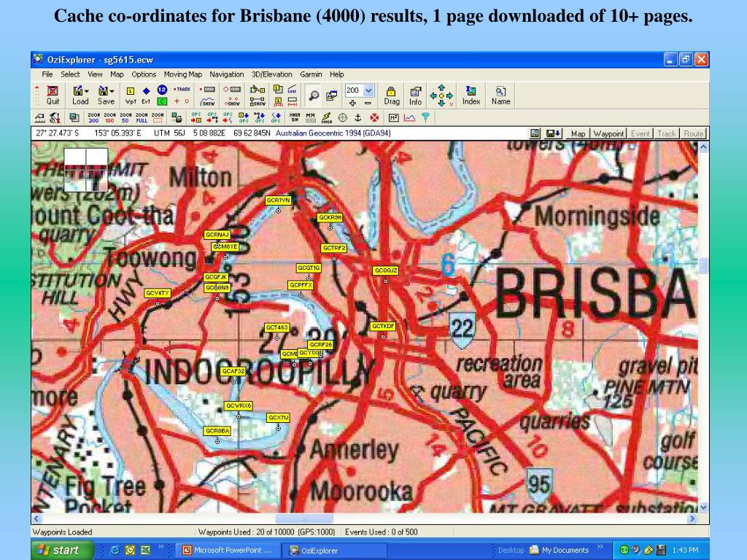
Task: Open the Map menu
Action: [x=117, y=74]
